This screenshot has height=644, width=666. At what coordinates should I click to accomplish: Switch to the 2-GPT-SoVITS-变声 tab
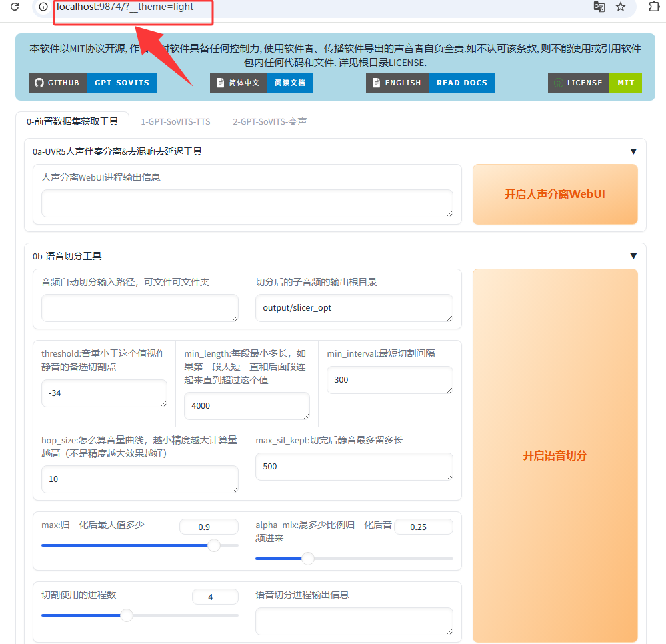(x=269, y=121)
